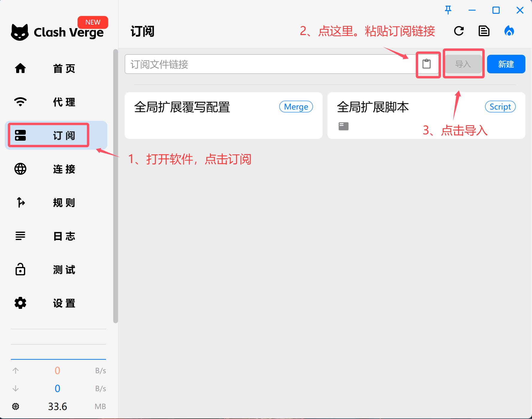The image size is (532, 419).
Task: Click the refresh profiles icon
Action: 459,31
